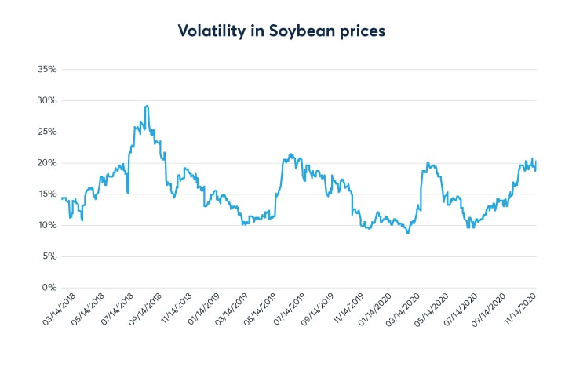Image resolution: width=565 pixels, height=392 pixels.
Task: Click the 35% y-axis label
Action: click(47, 69)
